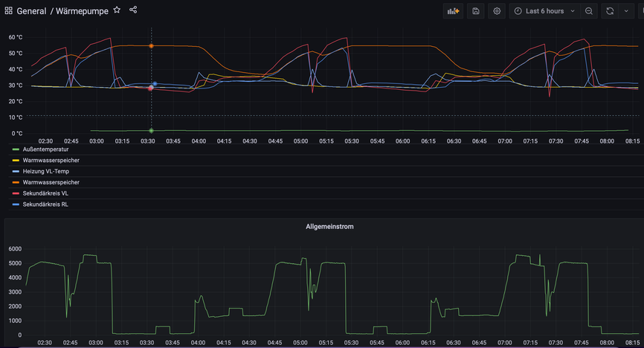Click light blue Heizung VL-Temp color swatch

pyautogui.click(x=16, y=171)
